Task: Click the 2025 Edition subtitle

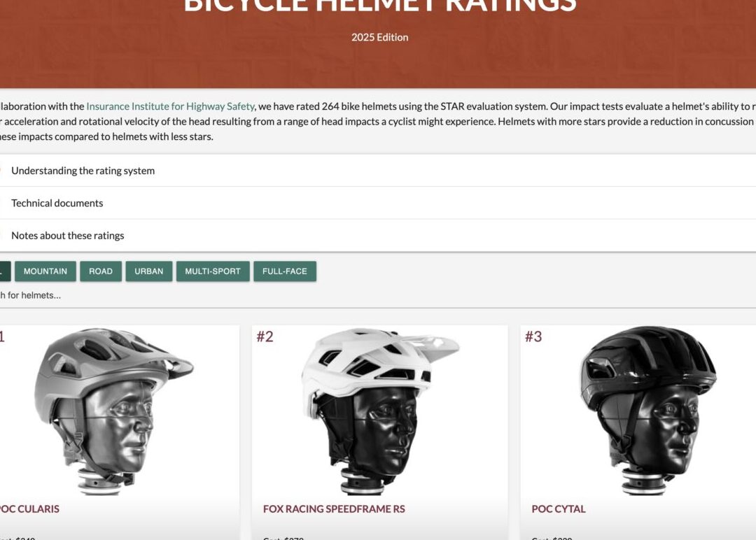Action: [380, 37]
